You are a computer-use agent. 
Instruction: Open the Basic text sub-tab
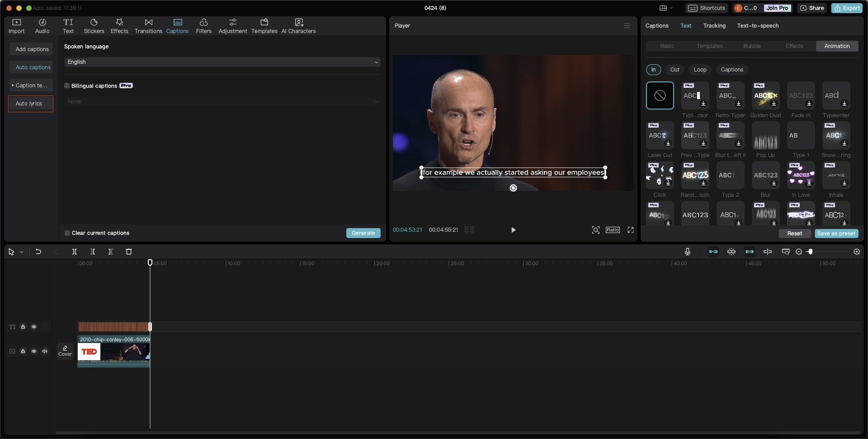(667, 46)
